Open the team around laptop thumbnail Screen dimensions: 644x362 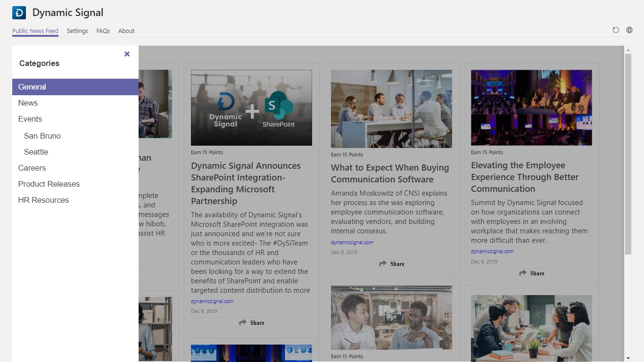click(x=531, y=328)
